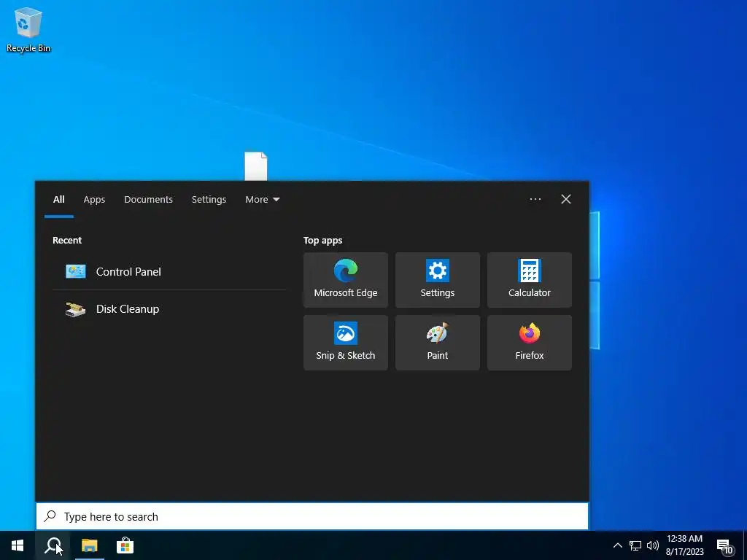Select the blank file on the desktop
Viewport: 747px width, 560px height.
click(x=256, y=166)
